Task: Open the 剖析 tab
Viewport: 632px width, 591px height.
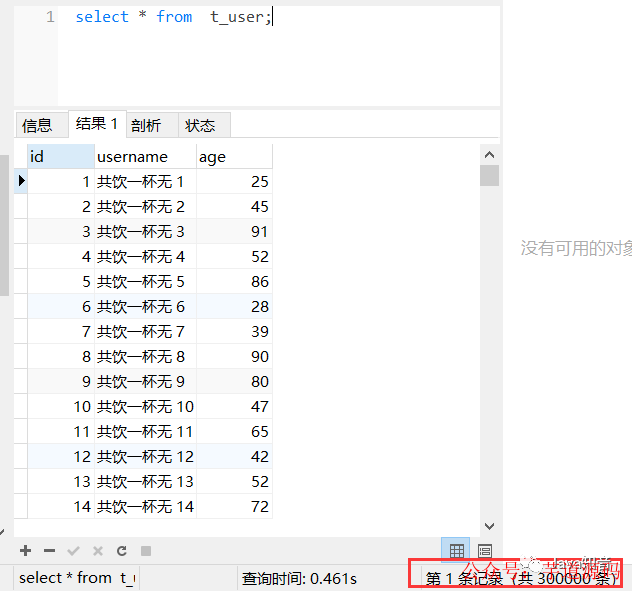Action: tap(152, 125)
